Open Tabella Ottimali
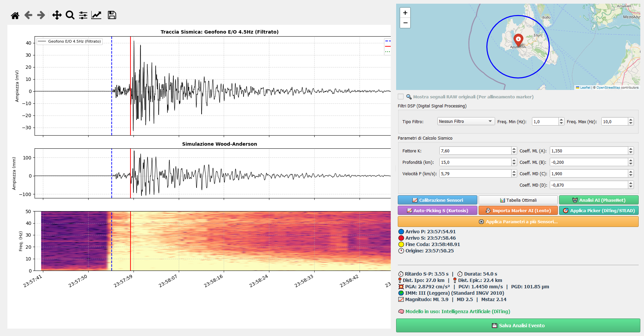This screenshot has height=336, width=644. (518, 200)
